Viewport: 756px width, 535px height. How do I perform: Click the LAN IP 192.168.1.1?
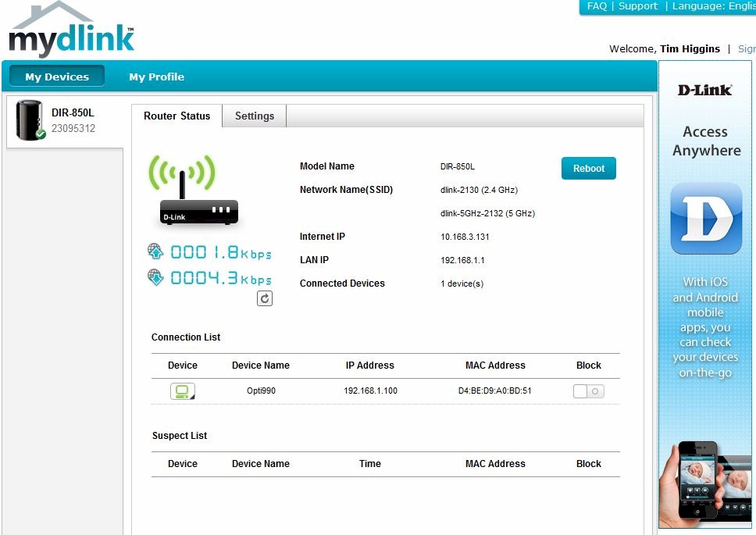click(462, 260)
